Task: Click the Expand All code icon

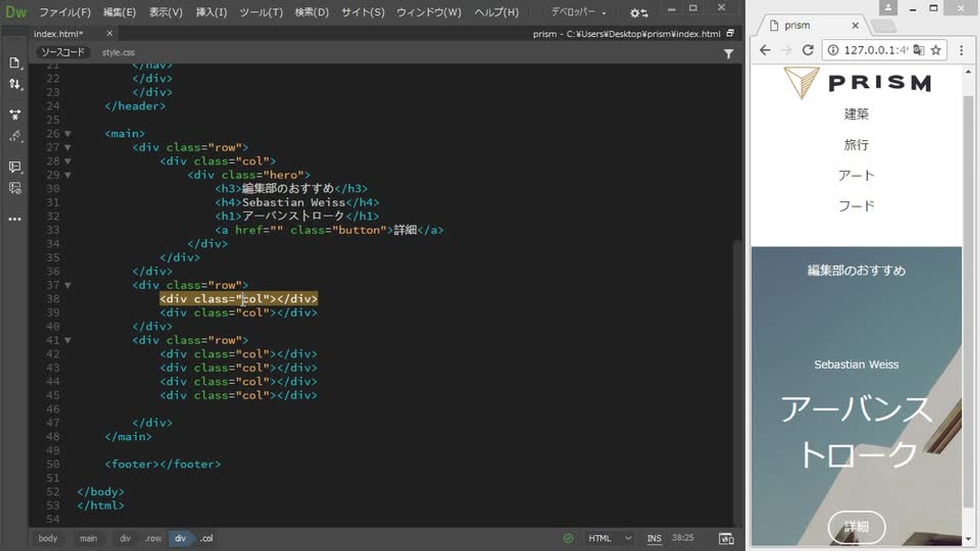Action: pyautogui.click(x=15, y=115)
